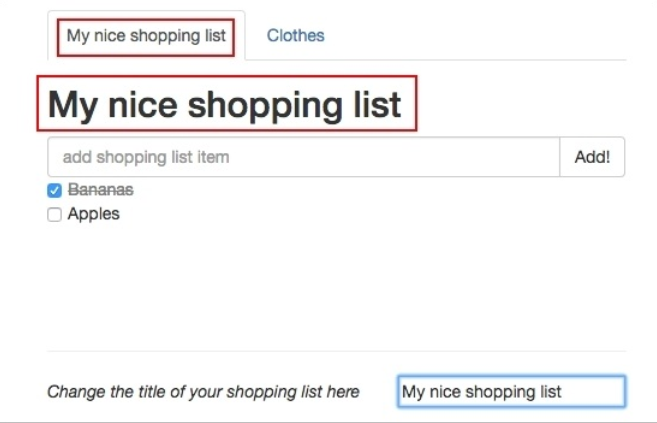The width and height of the screenshot is (657, 423).
Task: Focus the shopping list title text box
Action: coord(510,392)
